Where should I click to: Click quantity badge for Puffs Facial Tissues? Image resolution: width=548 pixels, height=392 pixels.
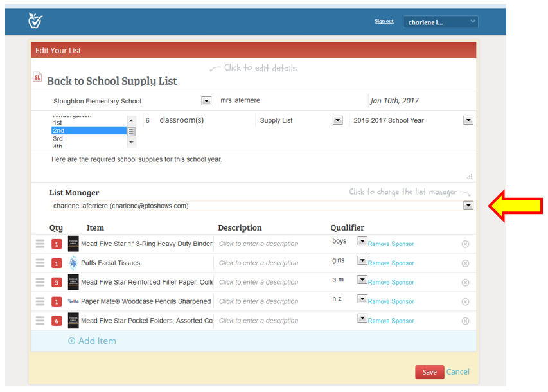click(x=57, y=263)
